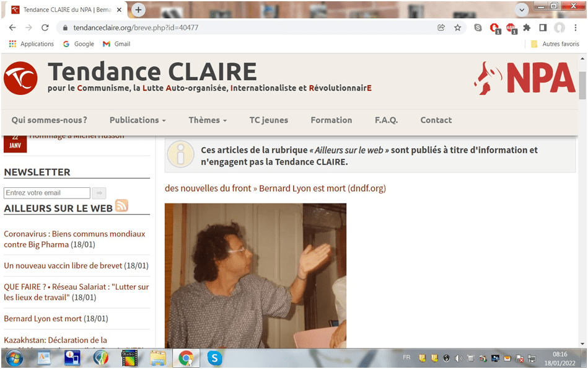Open the des nouvelles du front link
The height and width of the screenshot is (369, 588).
pos(208,189)
